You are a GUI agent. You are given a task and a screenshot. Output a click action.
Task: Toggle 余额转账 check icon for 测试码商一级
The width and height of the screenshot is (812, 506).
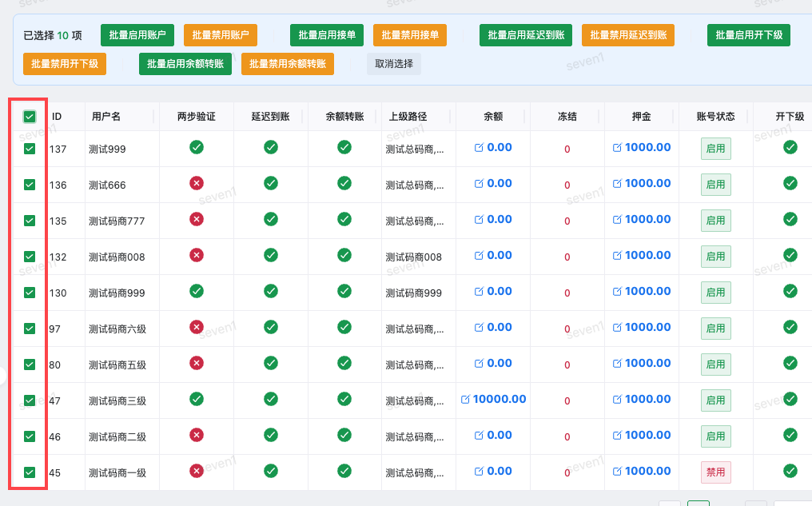click(x=344, y=471)
